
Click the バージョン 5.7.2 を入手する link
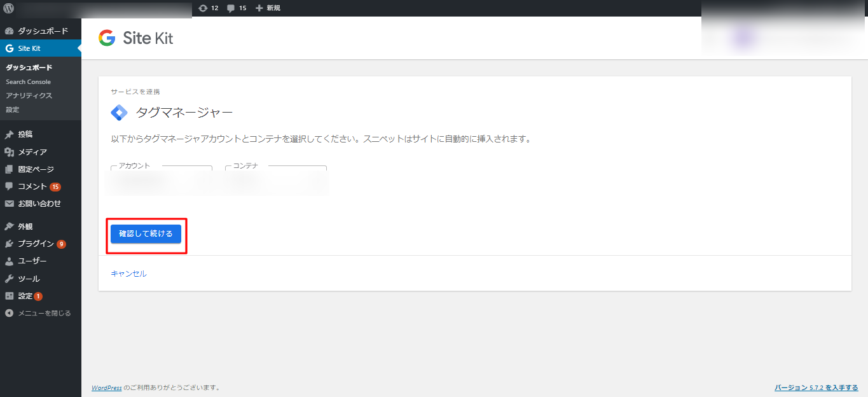(816, 387)
